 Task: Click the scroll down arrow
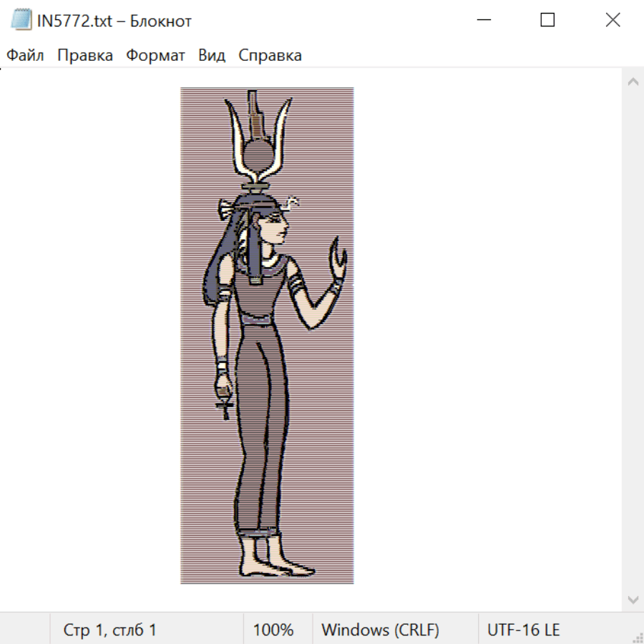(633, 599)
